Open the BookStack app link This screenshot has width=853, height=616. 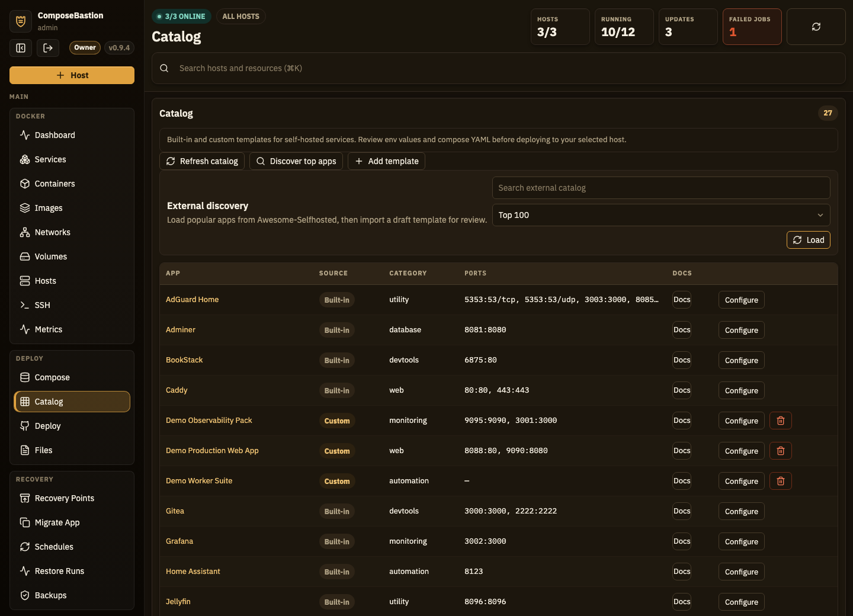184,360
